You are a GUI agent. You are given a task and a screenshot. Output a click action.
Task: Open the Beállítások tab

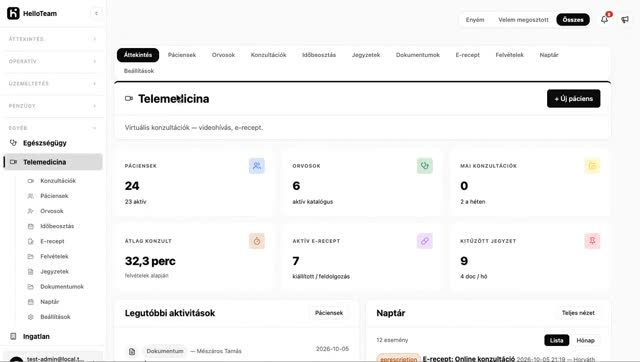point(139,71)
